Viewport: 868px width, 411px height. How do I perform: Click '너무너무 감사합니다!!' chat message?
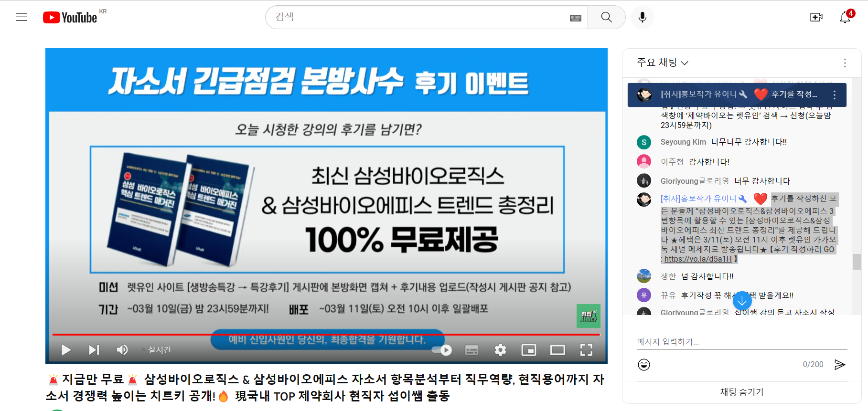click(749, 142)
